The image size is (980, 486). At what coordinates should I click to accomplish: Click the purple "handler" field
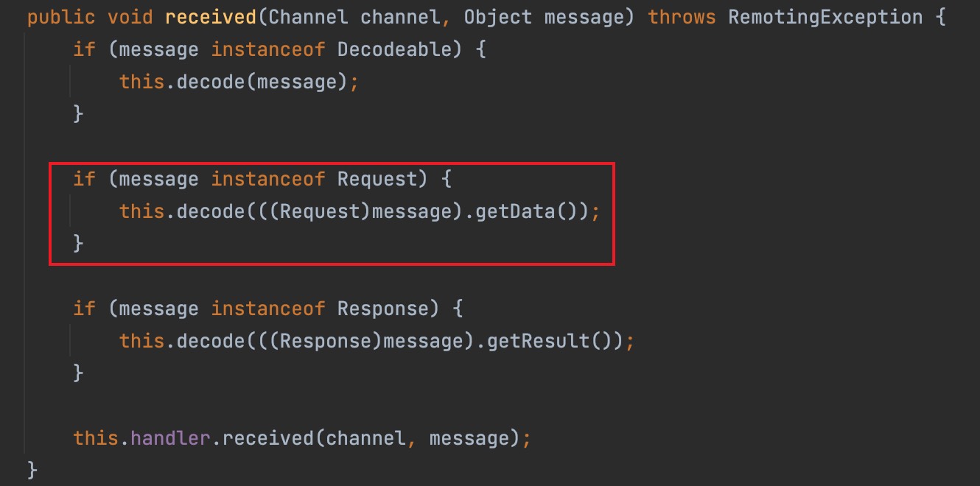point(172,438)
